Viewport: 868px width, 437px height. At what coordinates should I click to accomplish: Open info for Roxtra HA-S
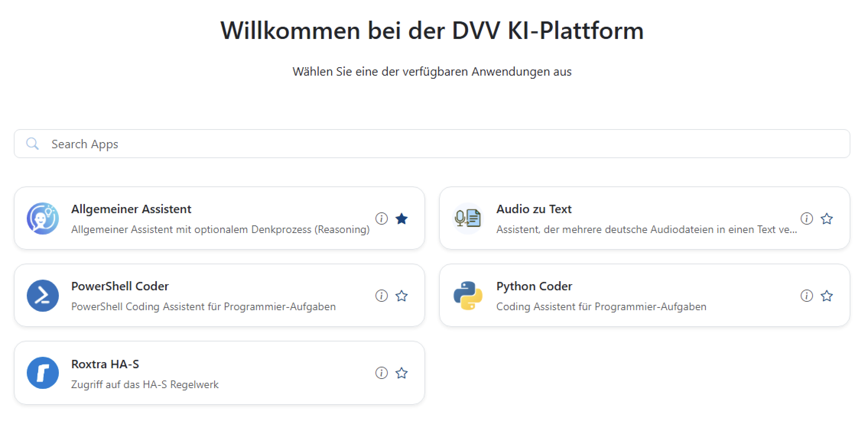(381, 373)
